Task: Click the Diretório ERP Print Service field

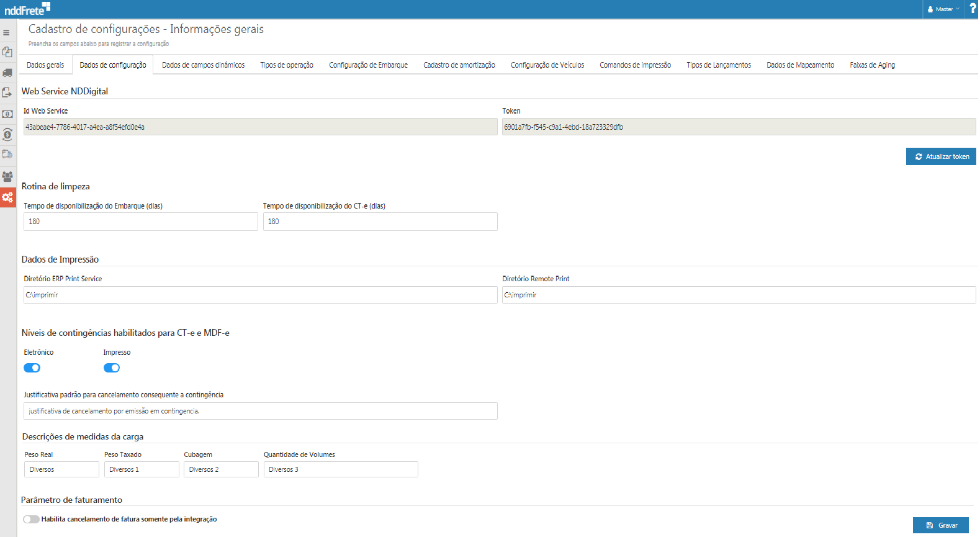Action: click(x=260, y=295)
